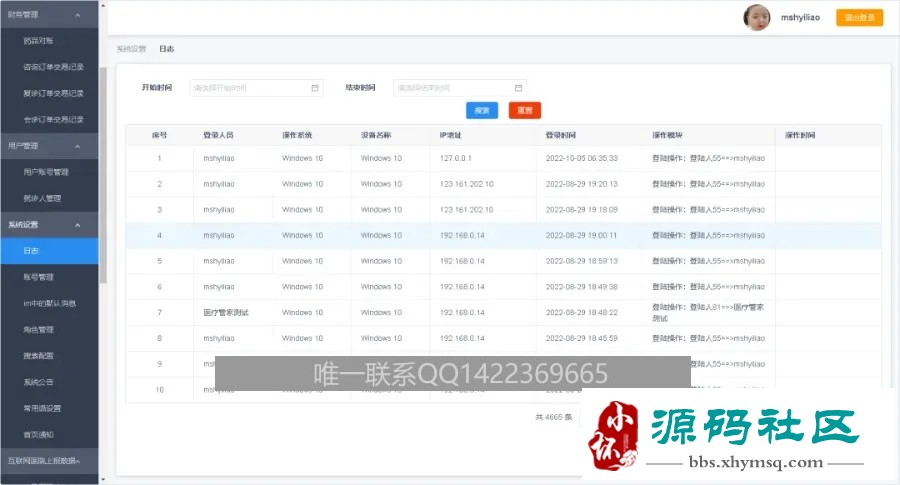Viewport: 900px width, 485px height.
Task: Select log row with time 2022-08-29 19:00:11
Action: point(503,235)
